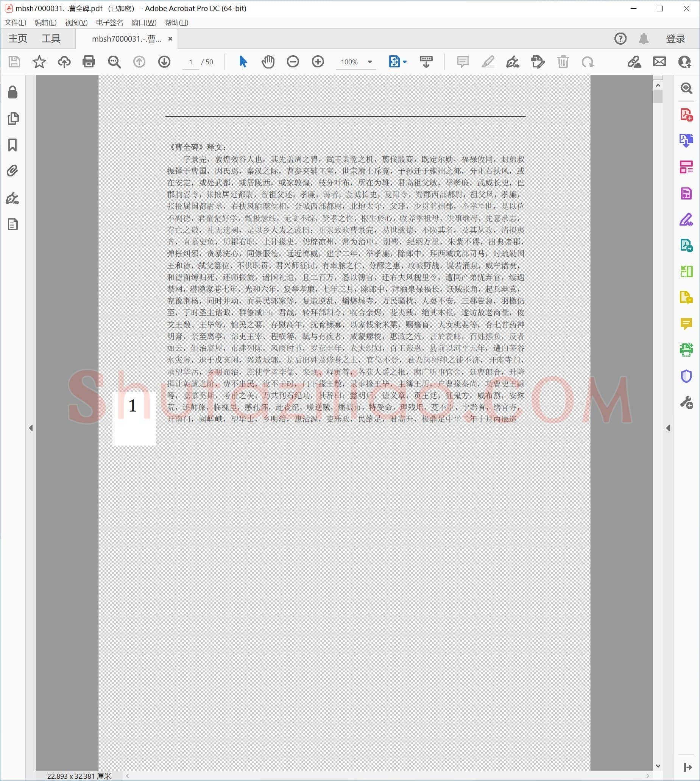Select the Hand pan tool
The width and height of the screenshot is (700, 781).
pyautogui.click(x=268, y=62)
